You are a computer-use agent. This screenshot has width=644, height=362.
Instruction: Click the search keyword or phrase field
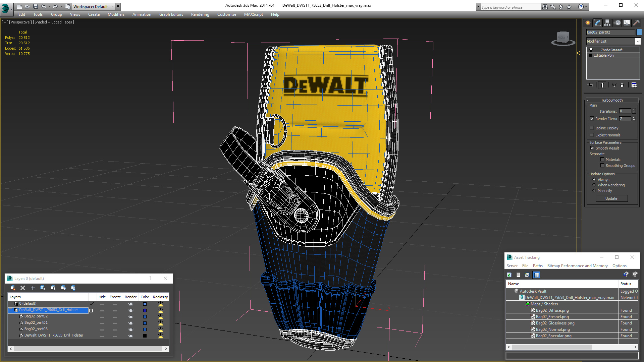coord(510,7)
